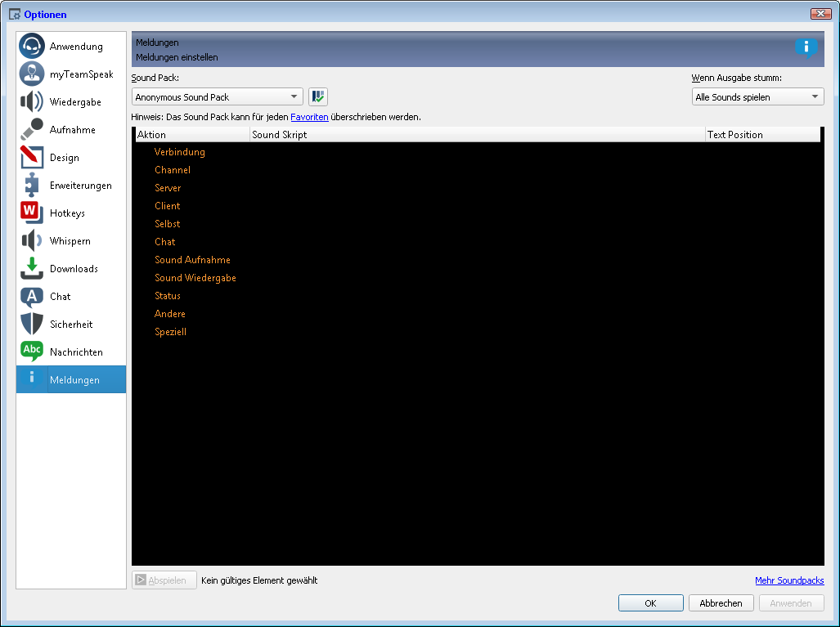Screen dimensions: 840x627
Task: Switch to the Hotkeys page
Action: [71, 213]
